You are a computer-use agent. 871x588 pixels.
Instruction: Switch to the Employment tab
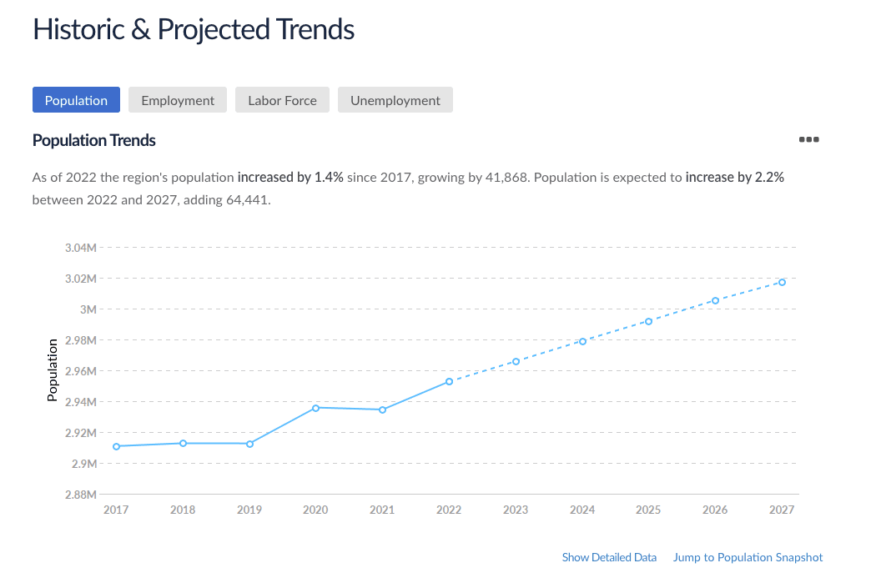point(178,100)
